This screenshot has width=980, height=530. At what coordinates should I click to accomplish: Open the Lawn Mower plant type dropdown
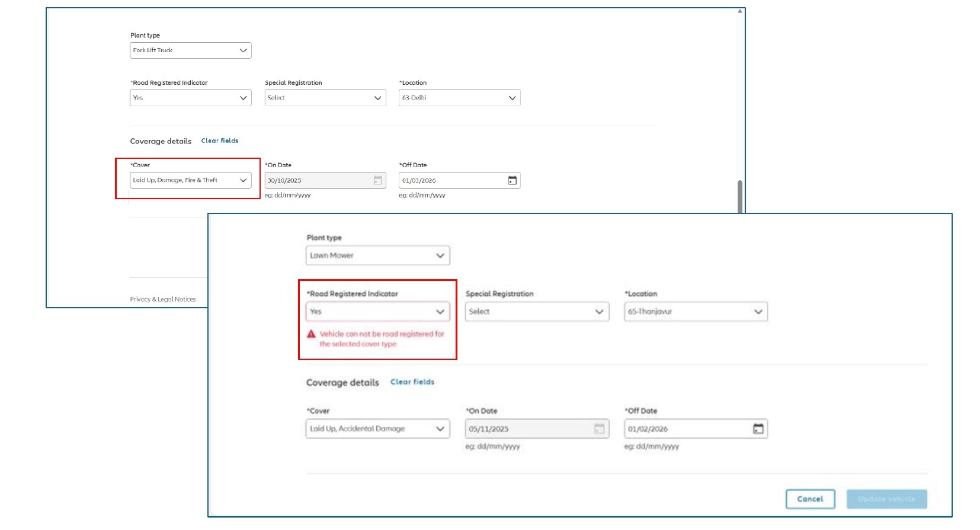tap(378, 256)
